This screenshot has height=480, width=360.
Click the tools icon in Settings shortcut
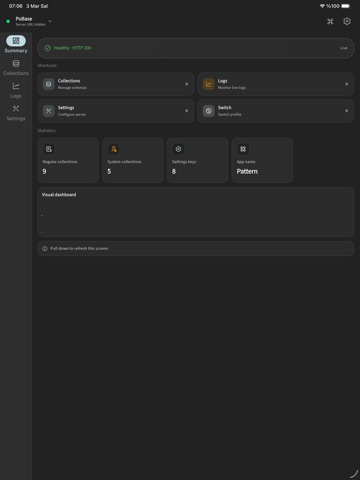click(49, 111)
